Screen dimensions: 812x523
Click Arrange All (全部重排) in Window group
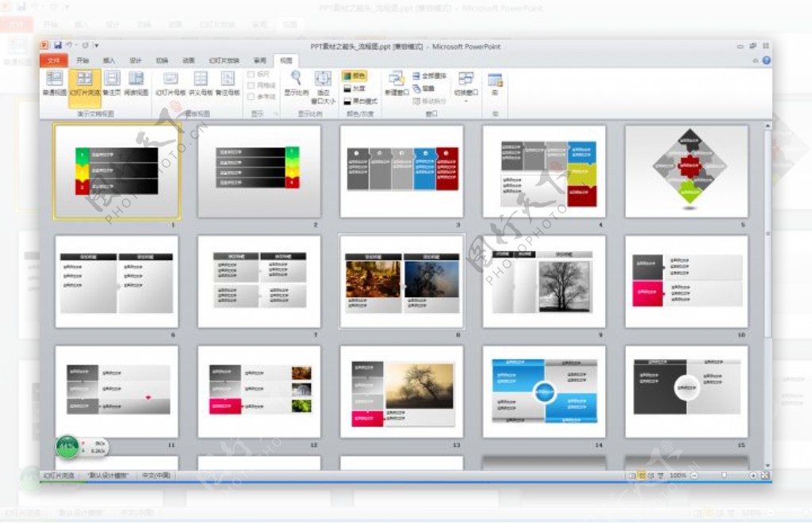pyautogui.click(x=430, y=75)
